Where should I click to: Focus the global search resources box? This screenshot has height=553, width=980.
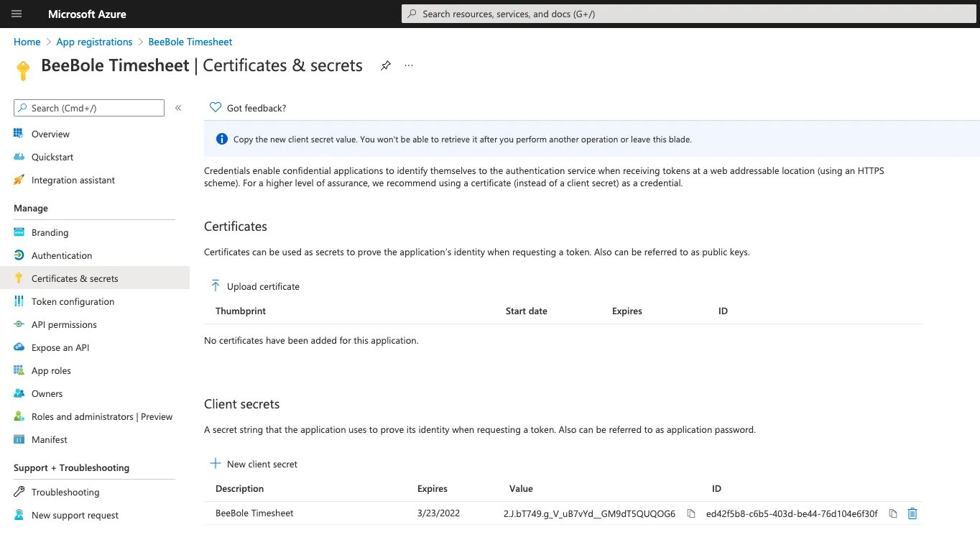tap(690, 14)
